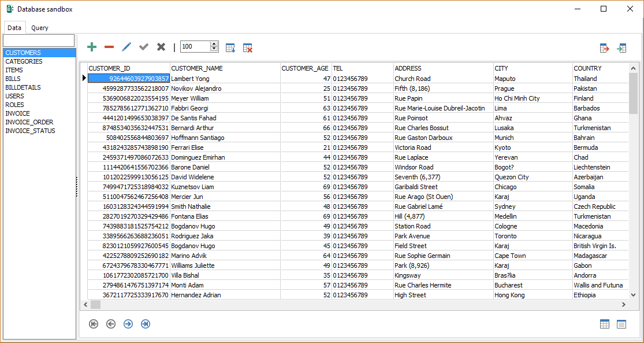Increase the row limit with the up stepper
Screen dimensions: 644x343
pos(213,44)
